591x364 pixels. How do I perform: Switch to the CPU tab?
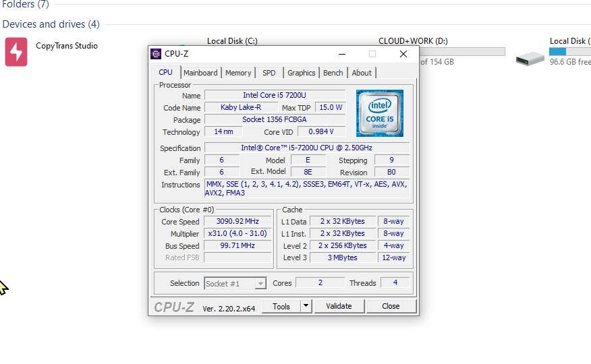click(165, 72)
